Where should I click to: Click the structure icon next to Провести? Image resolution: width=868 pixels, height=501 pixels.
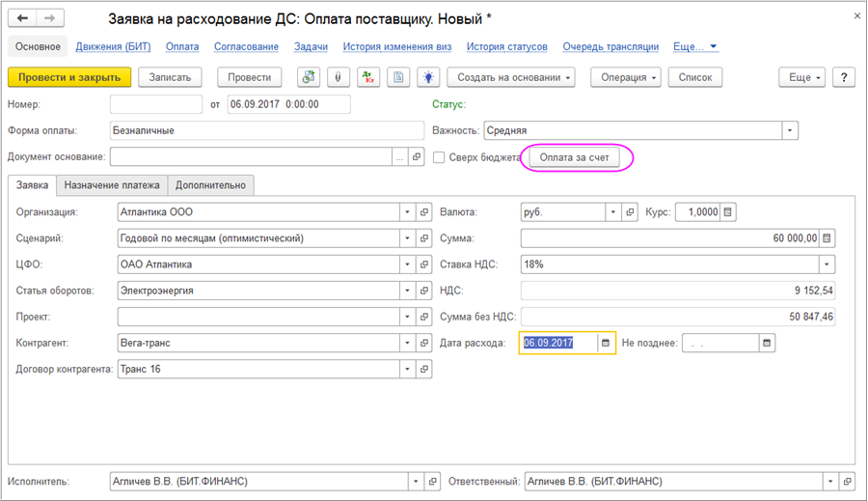coord(309,77)
